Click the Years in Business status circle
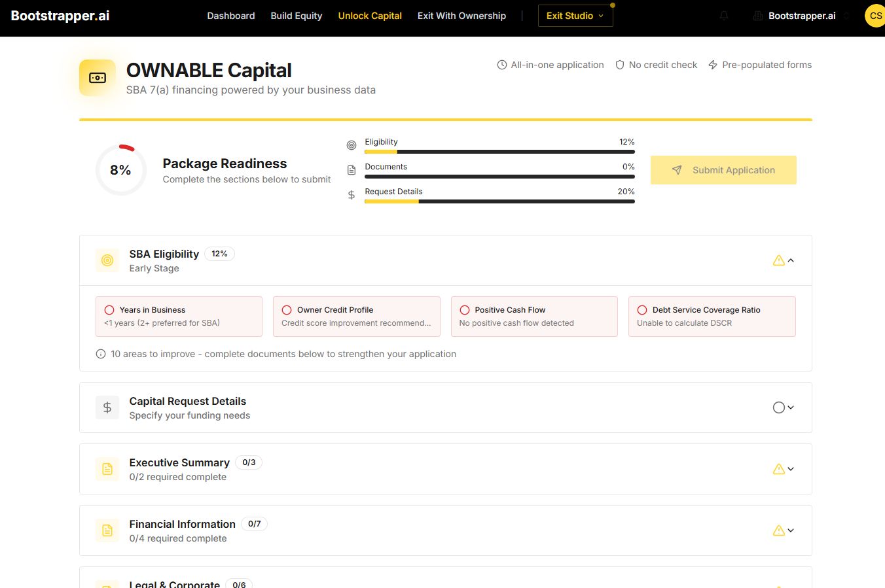Image resolution: width=885 pixels, height=588 pixels. (x=109, y=310)
